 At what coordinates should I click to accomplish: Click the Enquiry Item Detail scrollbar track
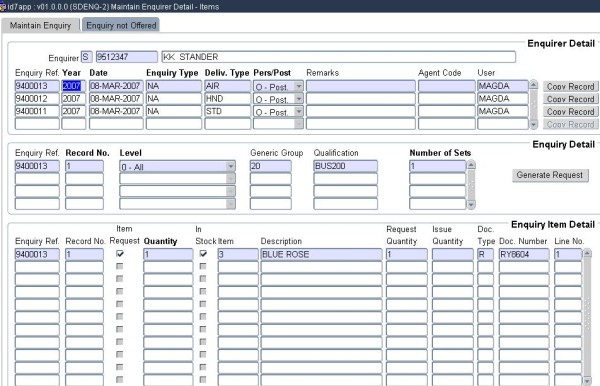(587, 317)
